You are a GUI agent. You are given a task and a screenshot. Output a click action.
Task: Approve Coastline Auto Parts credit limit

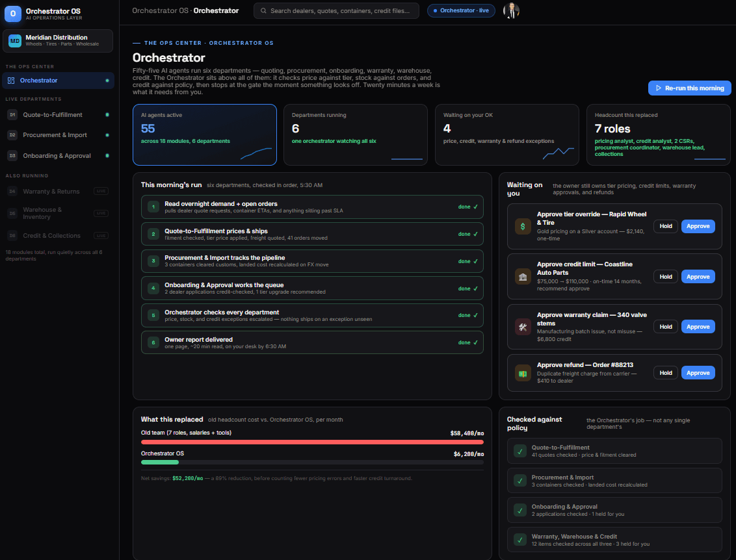coord(698,277)
